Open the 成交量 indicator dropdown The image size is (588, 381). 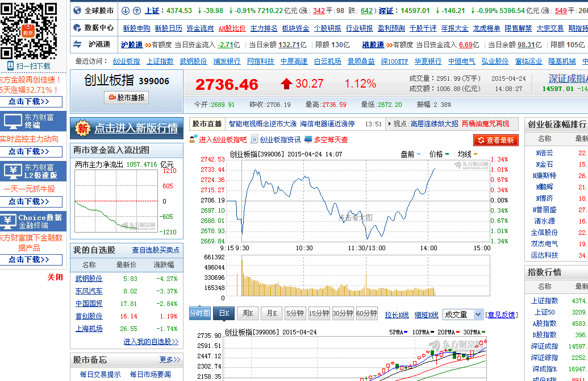click(463, 314)
